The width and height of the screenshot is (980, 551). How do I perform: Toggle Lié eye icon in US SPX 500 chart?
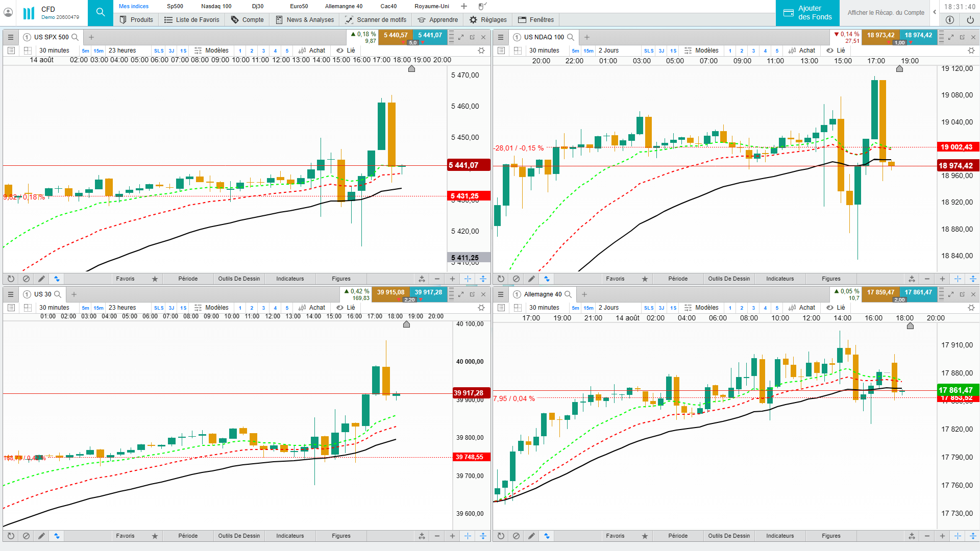tap(340, 51)
